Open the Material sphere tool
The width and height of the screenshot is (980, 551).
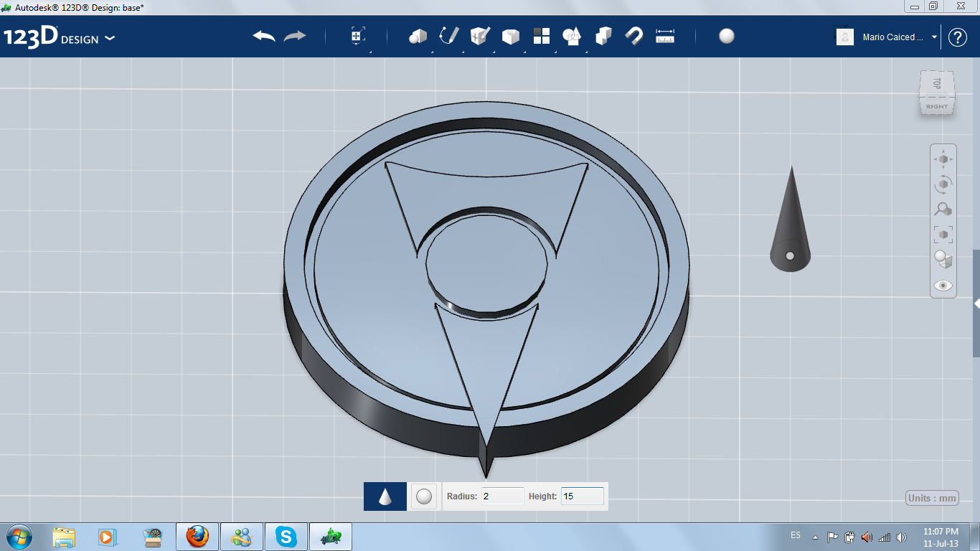[727, 36]
